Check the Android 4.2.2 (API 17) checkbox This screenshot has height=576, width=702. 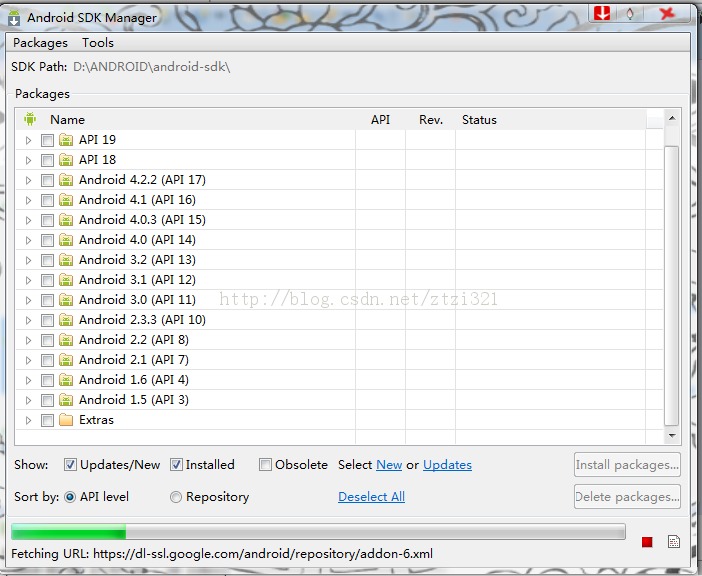47,180
